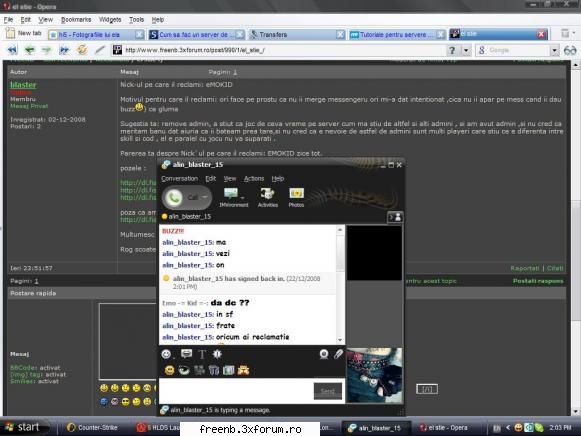Toggle the contact display picture panel button
This screenshot has width=581, height=436.
(x=395, y=217)
